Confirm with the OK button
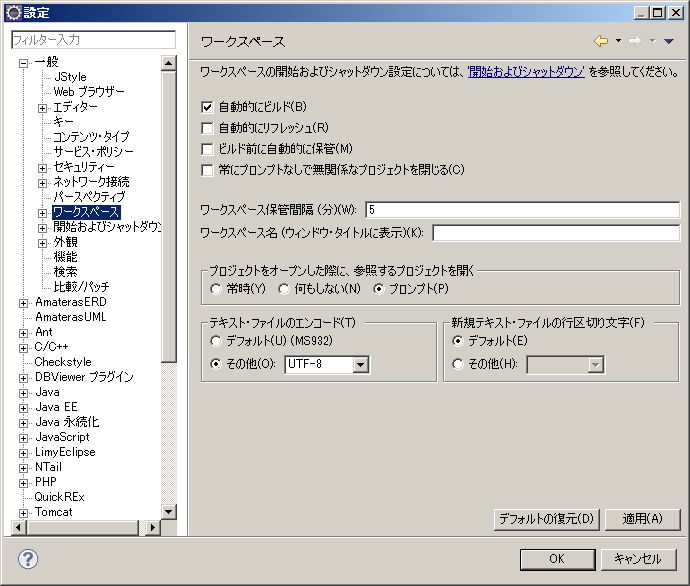Image resolution: width=690 pixels, height=586 pixels. click(x=557, y=559)
